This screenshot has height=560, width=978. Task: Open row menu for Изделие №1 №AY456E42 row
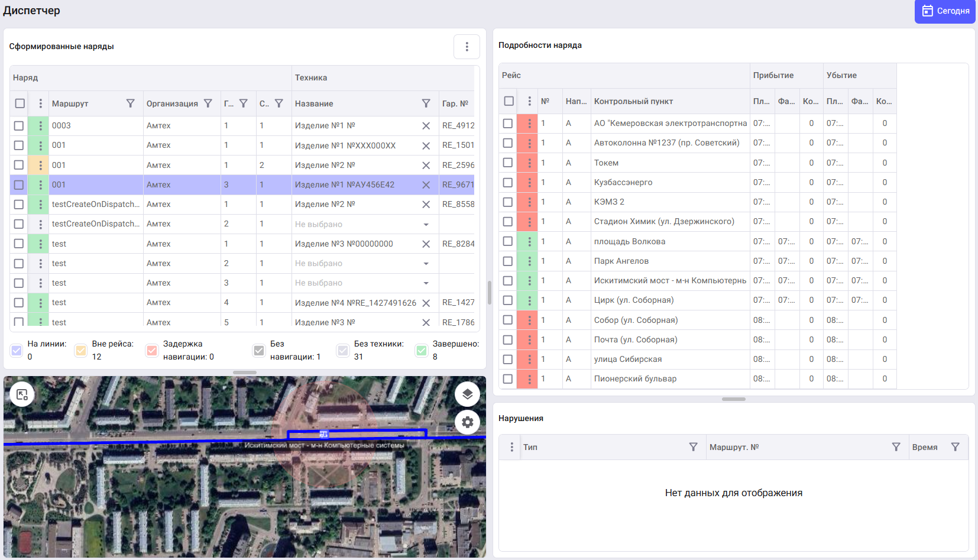click(40, 184)
